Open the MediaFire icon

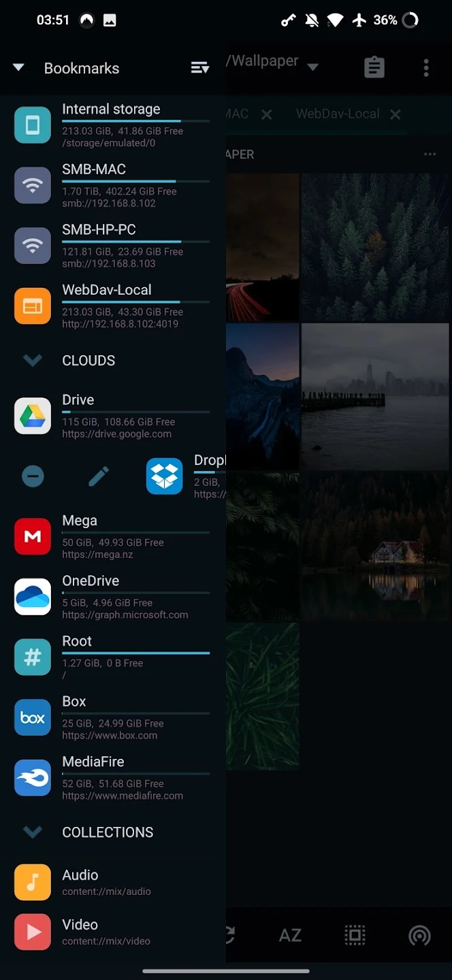(x=33, y=778)
